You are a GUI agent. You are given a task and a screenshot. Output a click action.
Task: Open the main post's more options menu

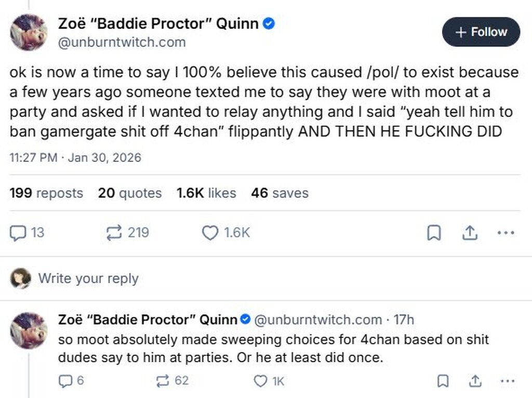(505, 233)
